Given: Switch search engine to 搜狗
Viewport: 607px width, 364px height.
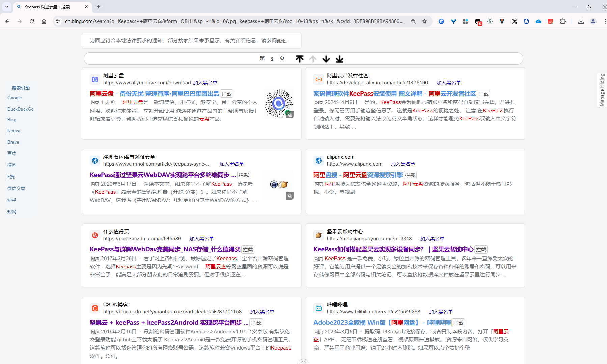Looking at the screenshot, I should click(12, 165).
